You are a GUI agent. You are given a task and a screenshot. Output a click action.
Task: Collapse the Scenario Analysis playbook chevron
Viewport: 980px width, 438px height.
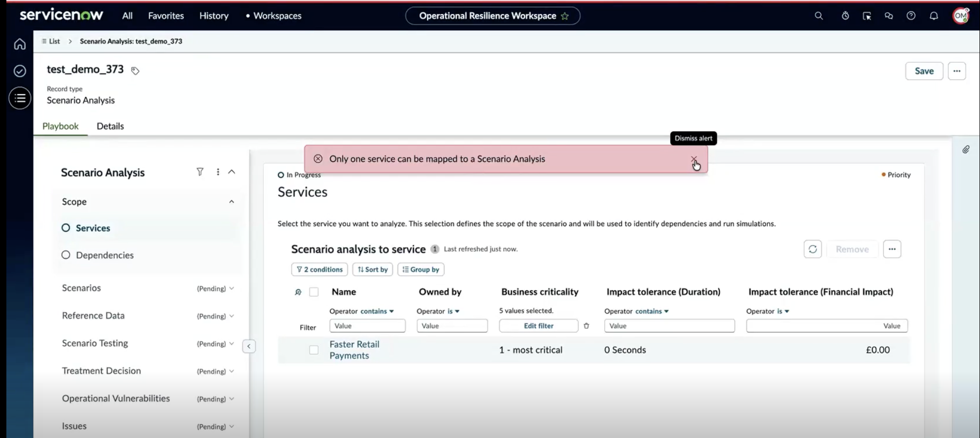click(x=232, y=172)
